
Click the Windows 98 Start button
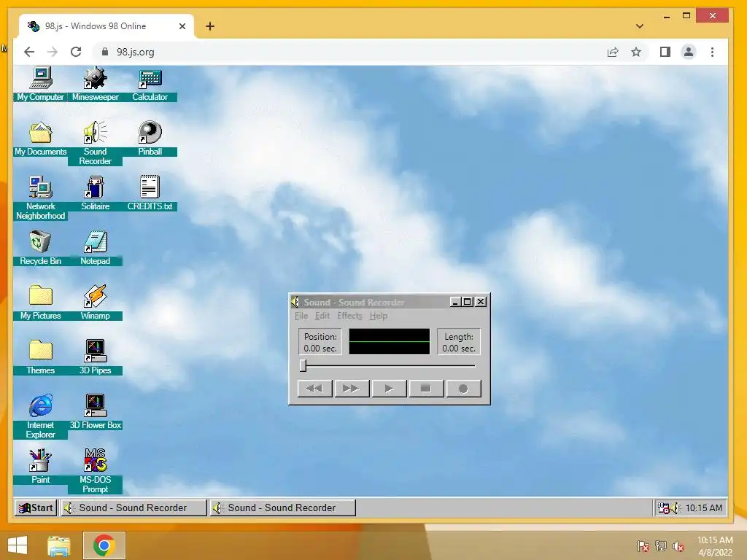coord(36,507)
